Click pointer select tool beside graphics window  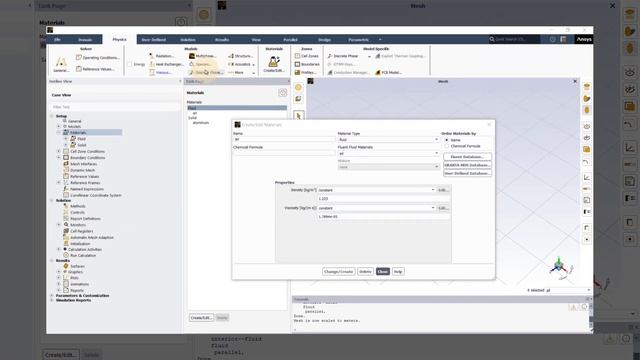298,116
